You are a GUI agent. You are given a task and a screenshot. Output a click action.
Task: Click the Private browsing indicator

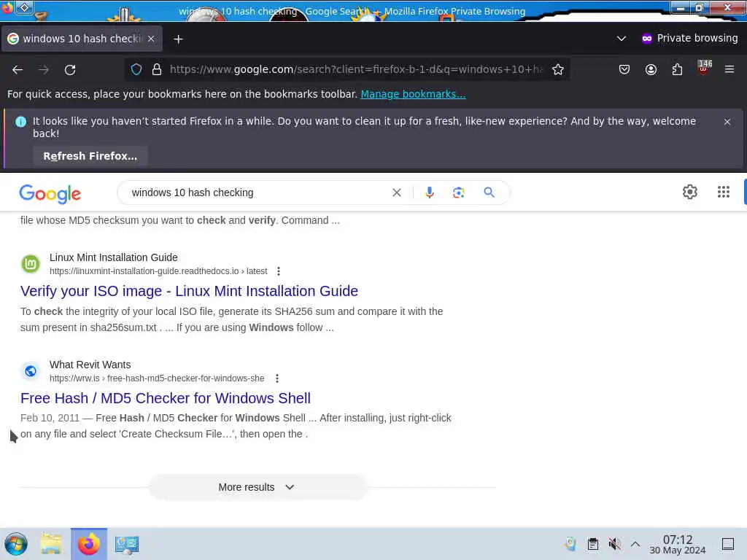pyautogui.click(x=690, y=38)
